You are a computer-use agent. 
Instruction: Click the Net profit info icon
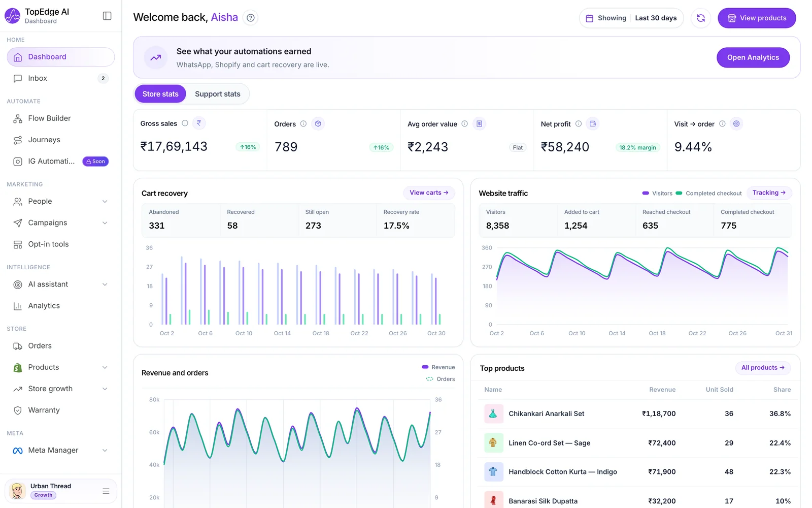(578, 123)
